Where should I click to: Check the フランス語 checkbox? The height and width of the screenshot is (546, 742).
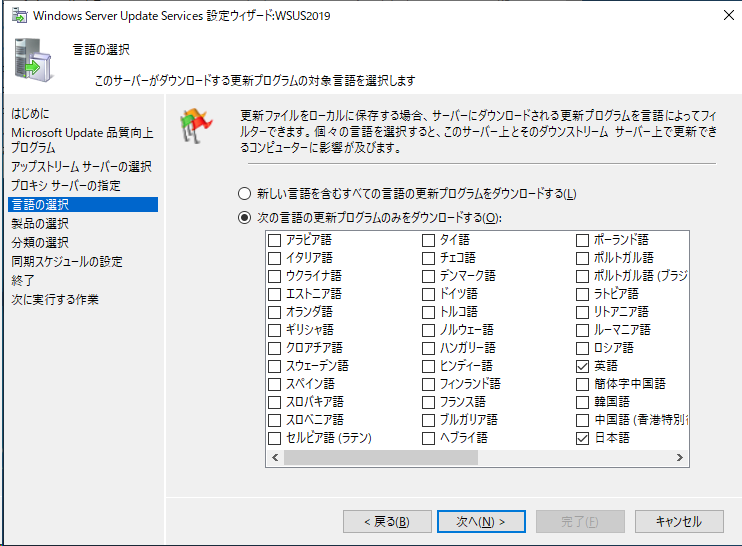[428, 402]
